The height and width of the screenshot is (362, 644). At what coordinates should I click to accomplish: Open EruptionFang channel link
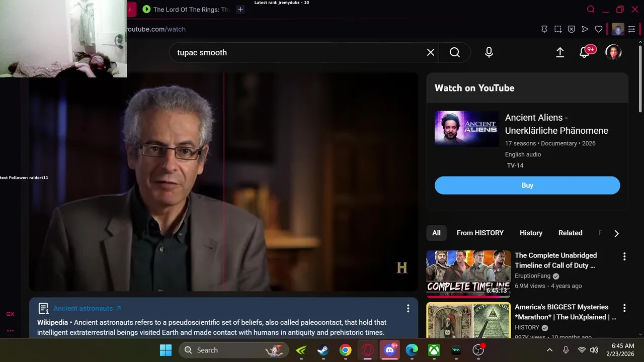tap(533, 276)
